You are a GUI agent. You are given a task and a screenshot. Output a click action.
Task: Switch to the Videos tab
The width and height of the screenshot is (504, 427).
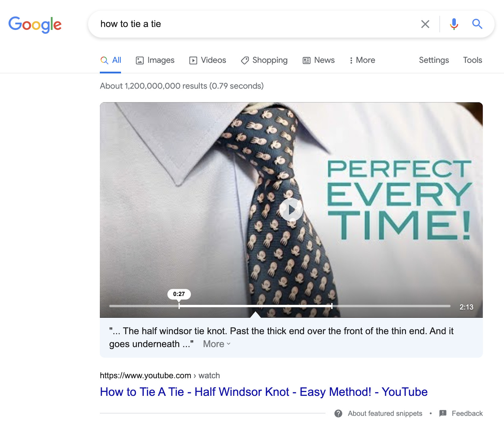[x=208, y=60]
